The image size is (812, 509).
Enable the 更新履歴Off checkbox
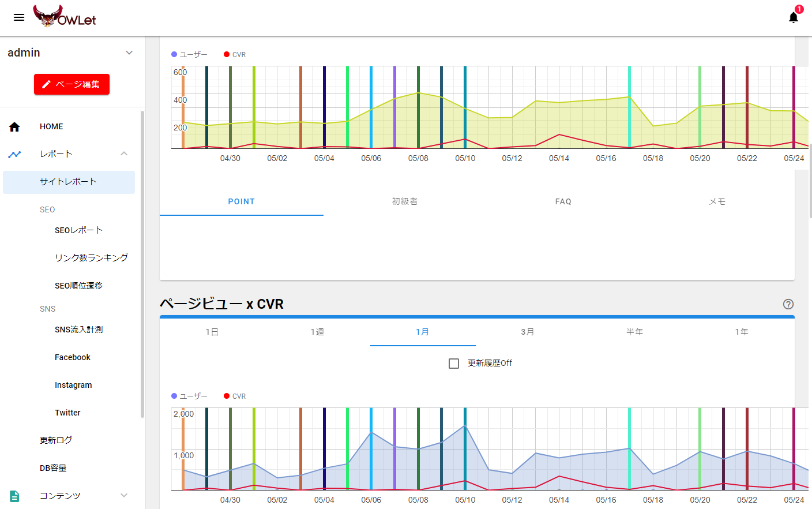click(454, 364)
